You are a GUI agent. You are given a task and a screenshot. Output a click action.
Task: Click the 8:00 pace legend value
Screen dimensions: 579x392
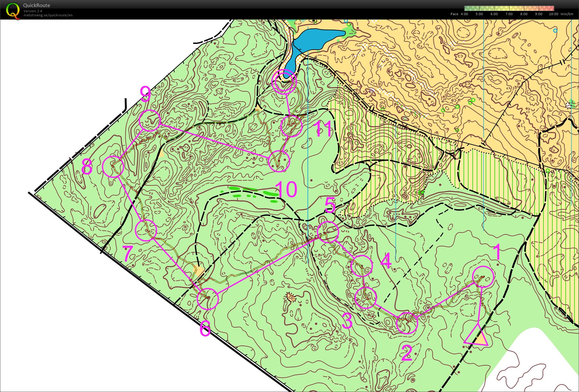pyautogui.click(x=524, y=14)
